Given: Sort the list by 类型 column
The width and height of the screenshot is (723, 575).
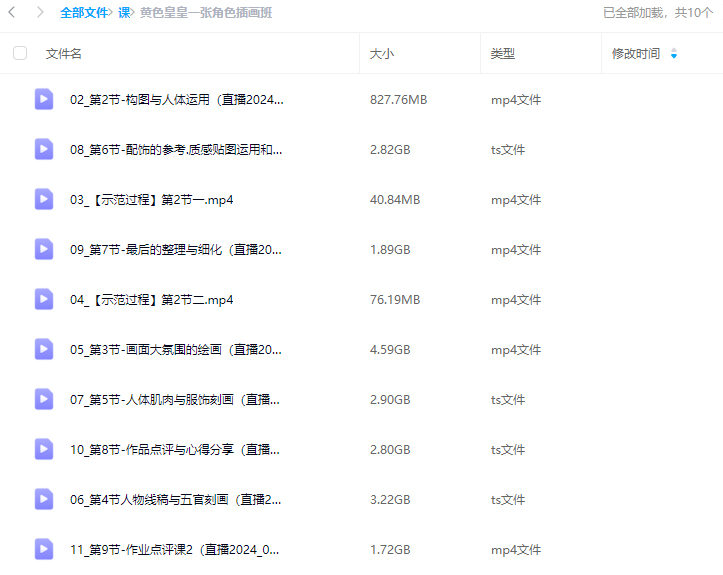Looking at the screenshot, I should click(x=502, y=54).
